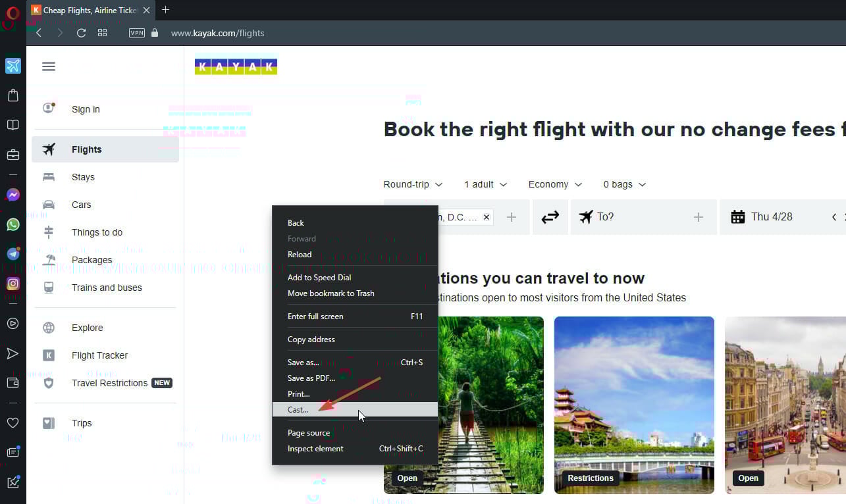Choose Add to Speed Dial
The width and height of the screenshot is (846, 504).
coord(355,278)
